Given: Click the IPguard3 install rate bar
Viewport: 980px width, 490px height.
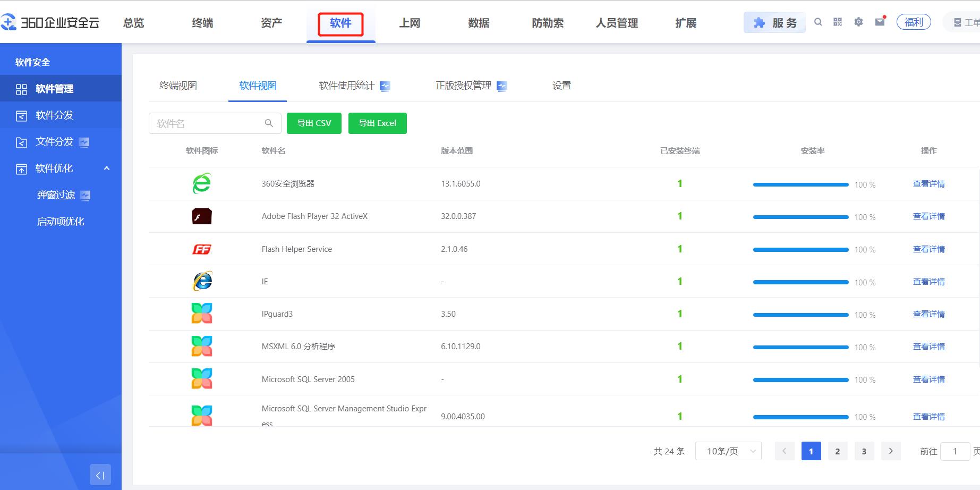Looking at the screenshot, I should [x=800, y=315].
